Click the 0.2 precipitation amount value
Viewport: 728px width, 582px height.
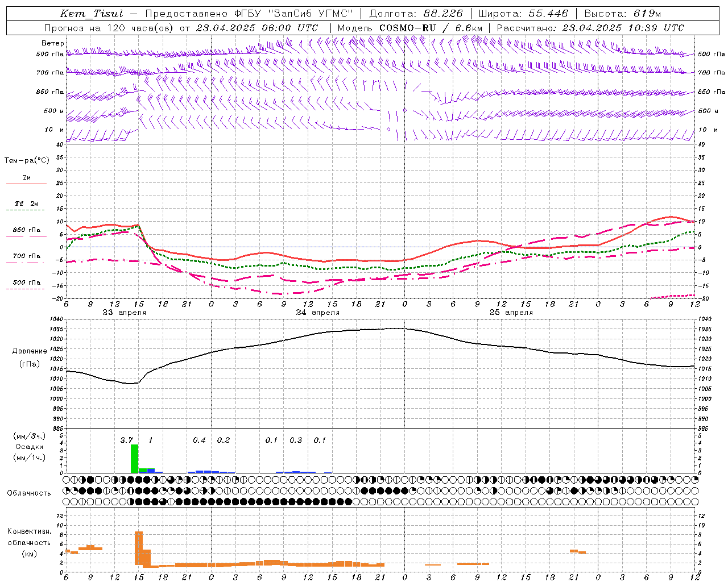tap(224, 440)
